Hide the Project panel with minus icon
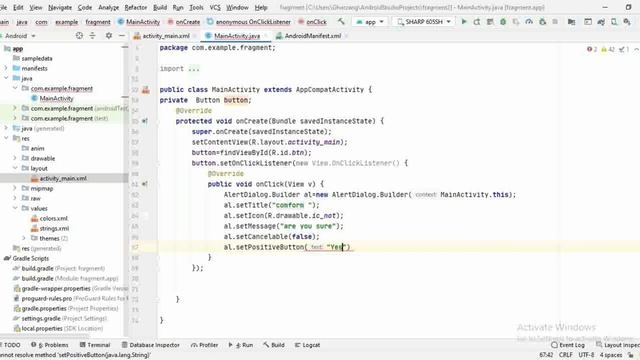640x360 pixels. point(122,36)
